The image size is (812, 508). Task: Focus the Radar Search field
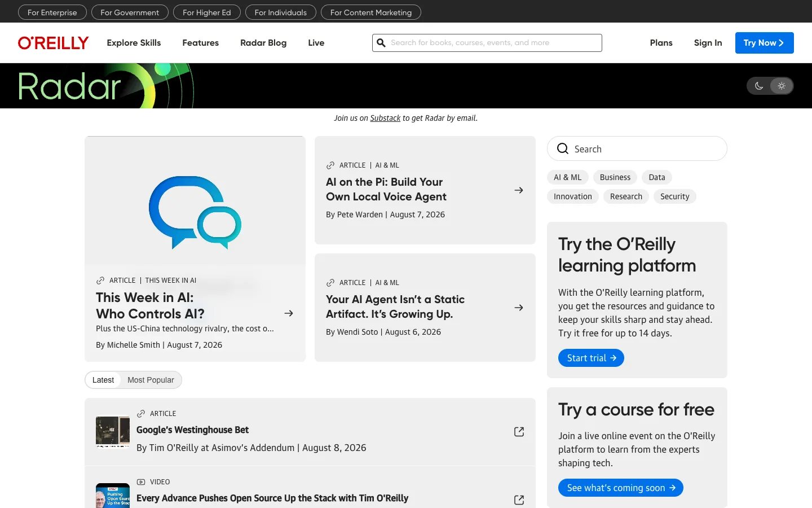[x=637, y=148]
